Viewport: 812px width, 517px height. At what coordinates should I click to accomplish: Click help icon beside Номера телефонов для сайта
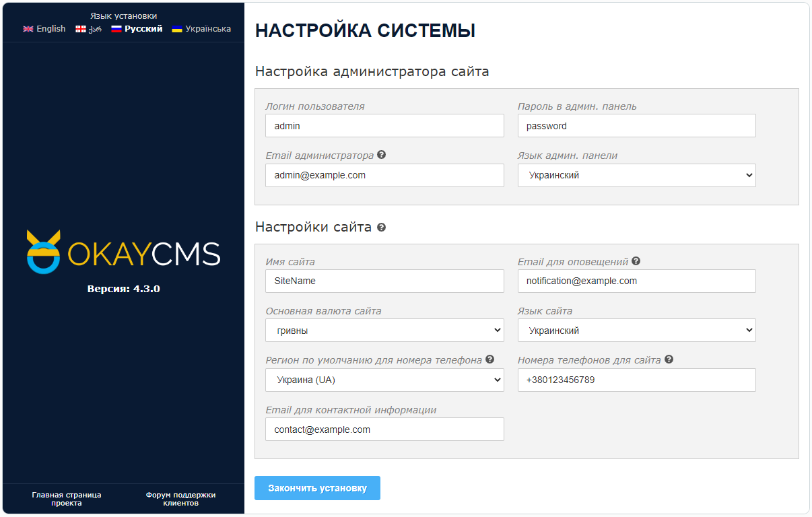(x=669, y=359)
